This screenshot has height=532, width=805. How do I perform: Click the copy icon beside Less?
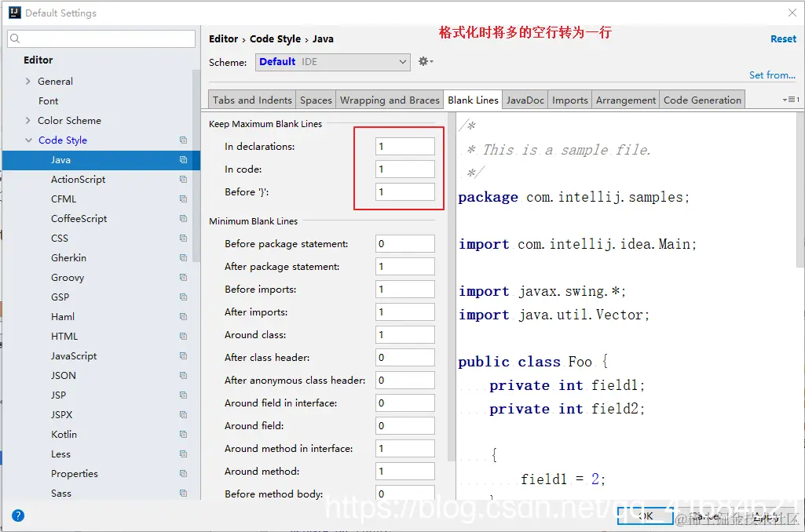pos(183,454)
